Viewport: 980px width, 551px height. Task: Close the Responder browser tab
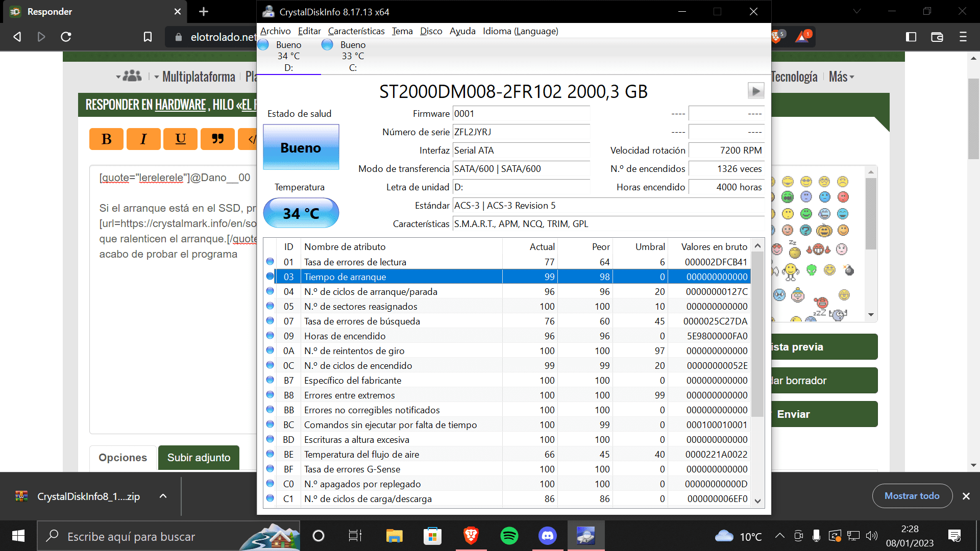[177, 12]
